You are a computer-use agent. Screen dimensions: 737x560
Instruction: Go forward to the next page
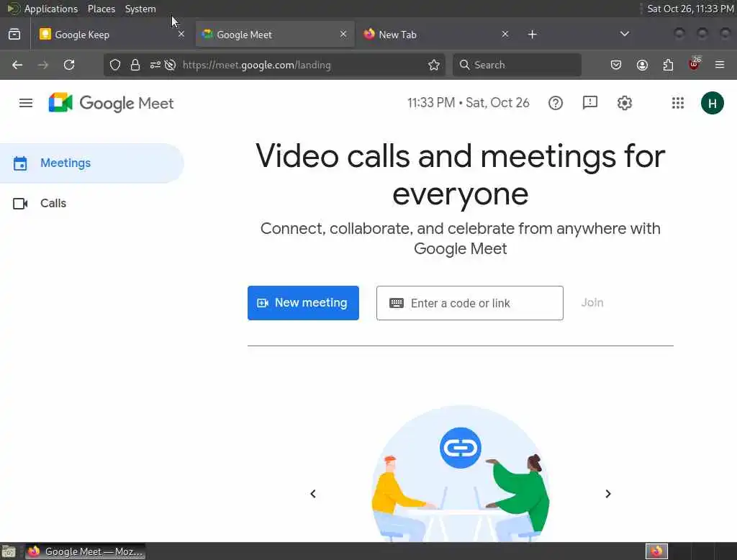[42, 65]
